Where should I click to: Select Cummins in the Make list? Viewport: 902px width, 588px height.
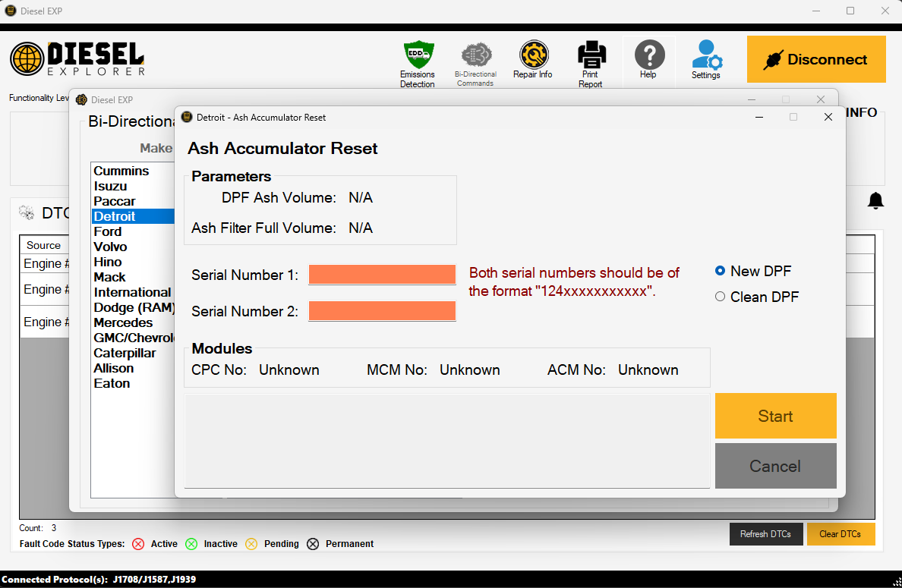click(133, 171)
